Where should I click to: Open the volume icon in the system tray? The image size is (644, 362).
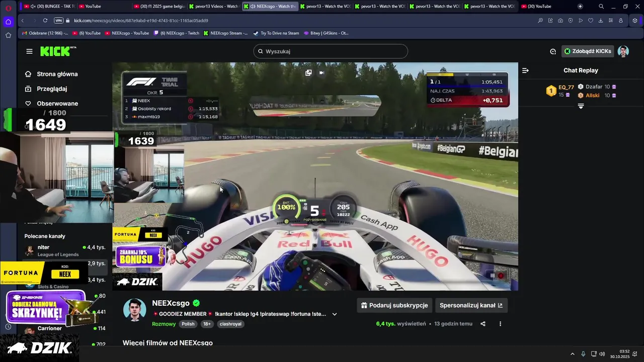click(602, 354)
